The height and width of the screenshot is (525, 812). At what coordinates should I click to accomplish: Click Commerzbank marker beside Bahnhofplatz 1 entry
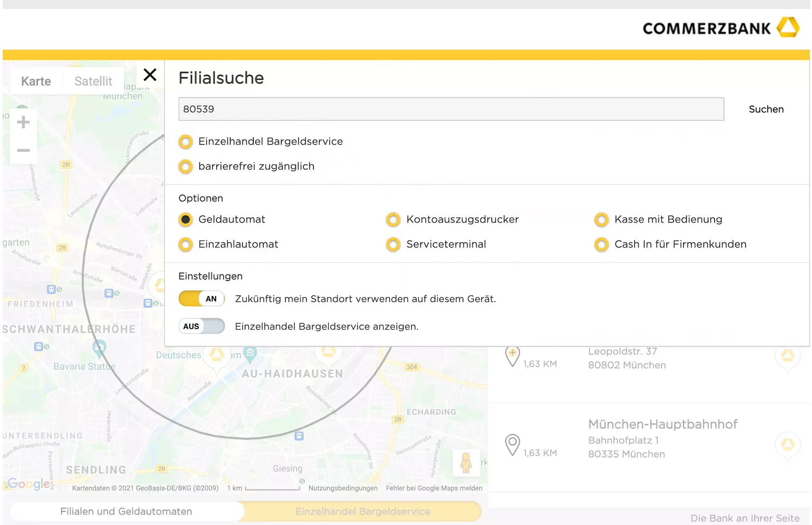pyautogui.click(x=788, y=446)
